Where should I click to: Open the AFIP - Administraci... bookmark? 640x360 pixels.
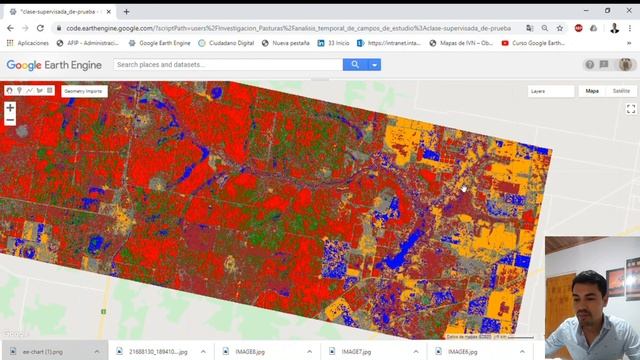88,43
